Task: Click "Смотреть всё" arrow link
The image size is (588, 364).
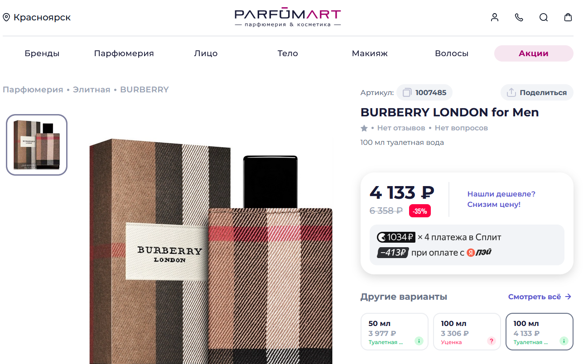Action: 540,297
